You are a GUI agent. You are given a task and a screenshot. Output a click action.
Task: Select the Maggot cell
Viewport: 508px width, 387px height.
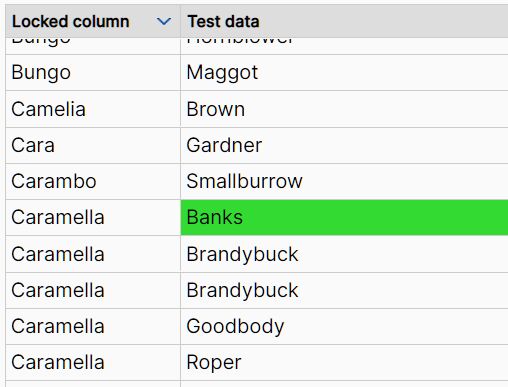(x=344, y=72)
